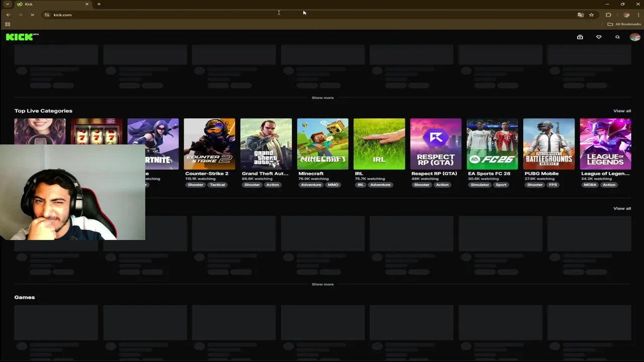Viewport: 644px width, 362px height.
Task: Select Action tag under League of Legends
Action: [609, 185]
